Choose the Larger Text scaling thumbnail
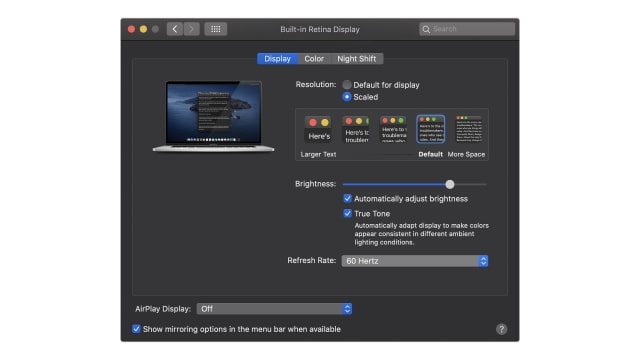The image size is (640, 360). [x=319, y=129]
